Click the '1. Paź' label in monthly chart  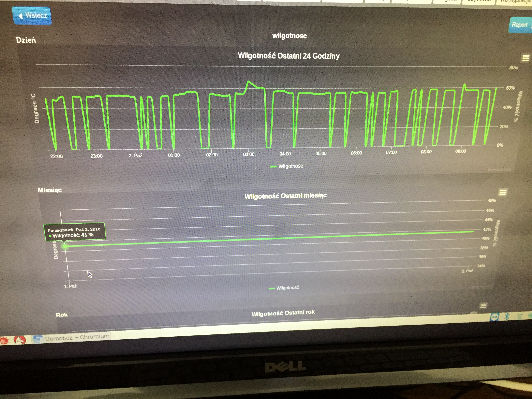click(x=70, y=286)
